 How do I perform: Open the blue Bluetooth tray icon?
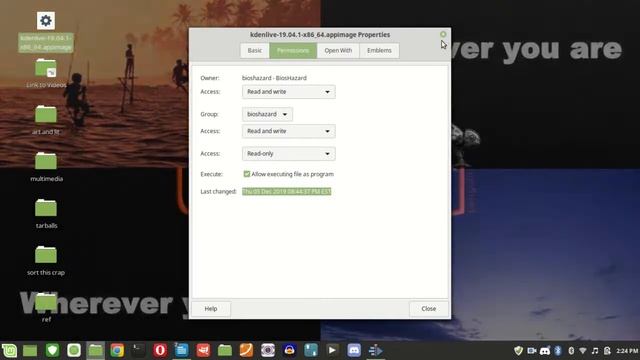click(x=558, y=351)
